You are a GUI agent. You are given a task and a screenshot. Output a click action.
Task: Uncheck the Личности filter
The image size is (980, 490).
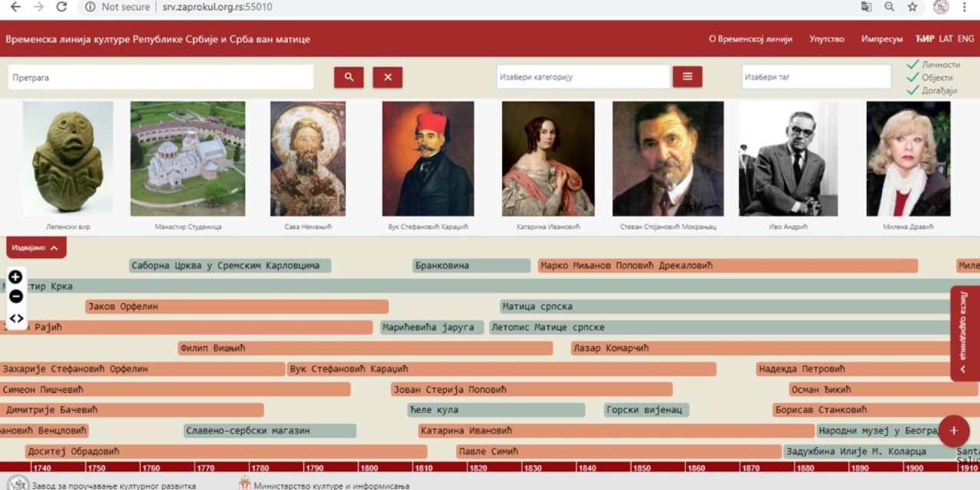913,64
